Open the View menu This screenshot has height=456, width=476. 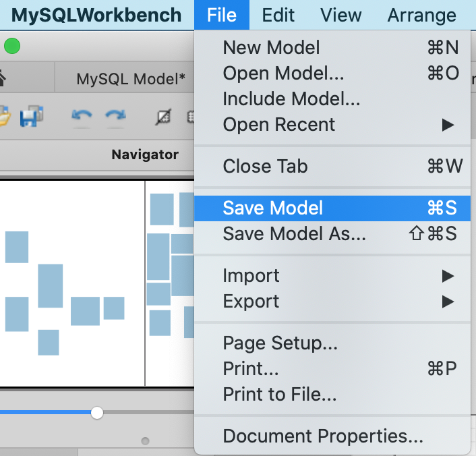tap(341, 15)
